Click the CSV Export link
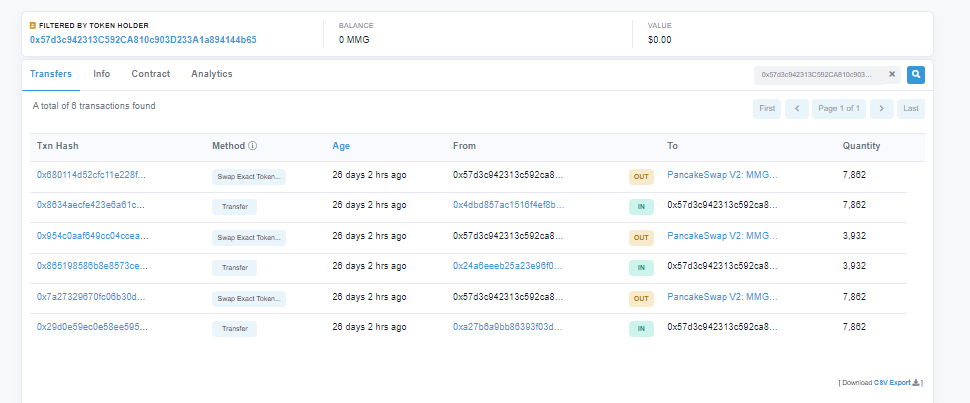 [x=892, y=383]
